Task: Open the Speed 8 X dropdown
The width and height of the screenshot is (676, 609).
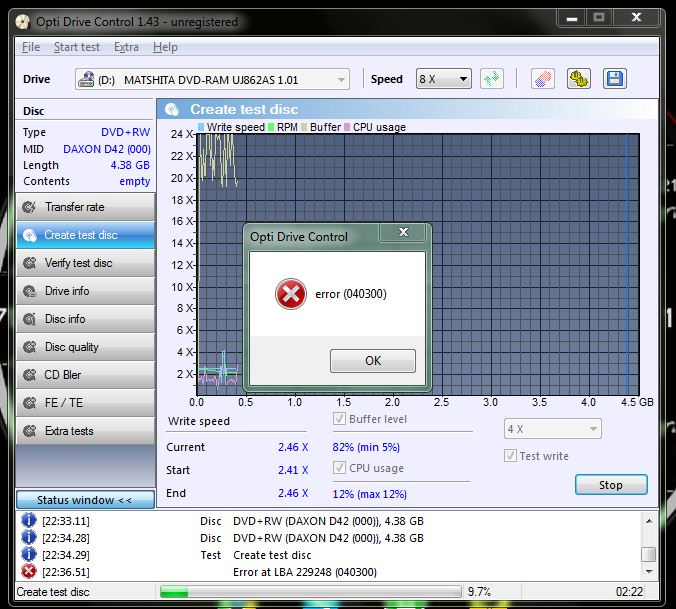Action: (444, 79)
